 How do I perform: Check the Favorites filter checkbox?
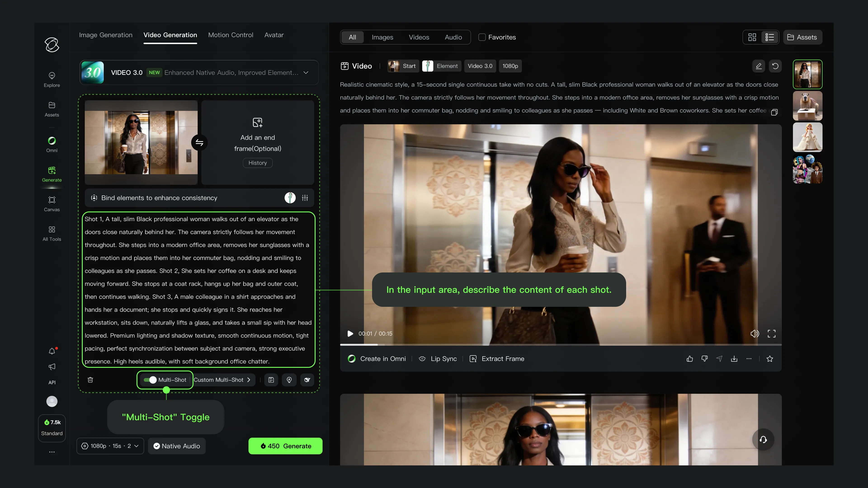(x=482, y=37)
